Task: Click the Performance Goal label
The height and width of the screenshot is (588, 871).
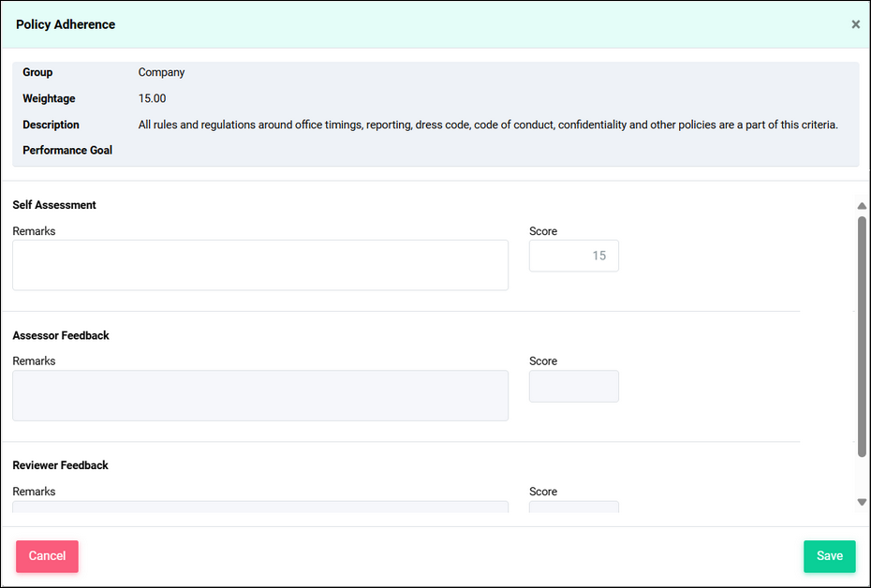Action: 67,150
